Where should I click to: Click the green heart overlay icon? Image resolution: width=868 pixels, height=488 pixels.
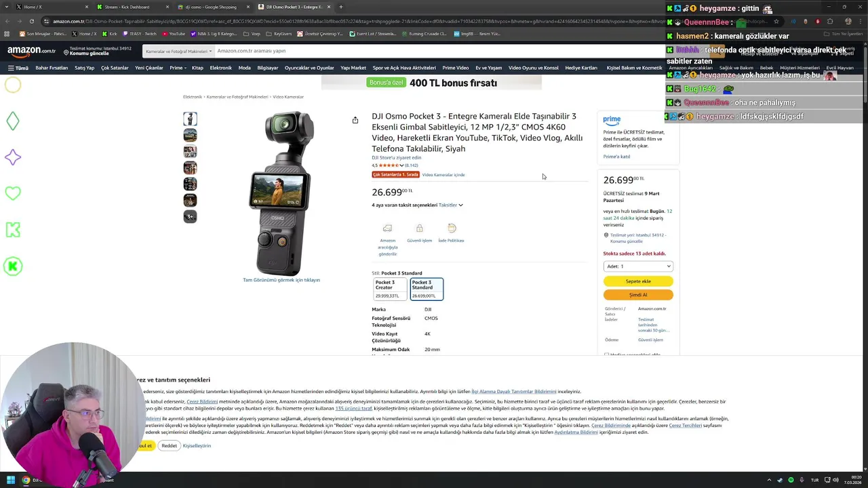(12, 193)
